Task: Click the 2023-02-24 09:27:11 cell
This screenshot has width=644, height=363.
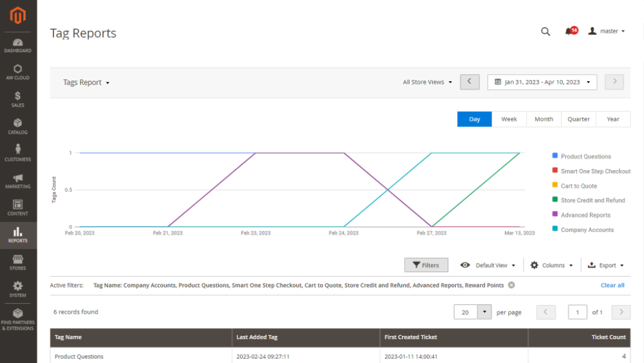Action: [306, 356]
